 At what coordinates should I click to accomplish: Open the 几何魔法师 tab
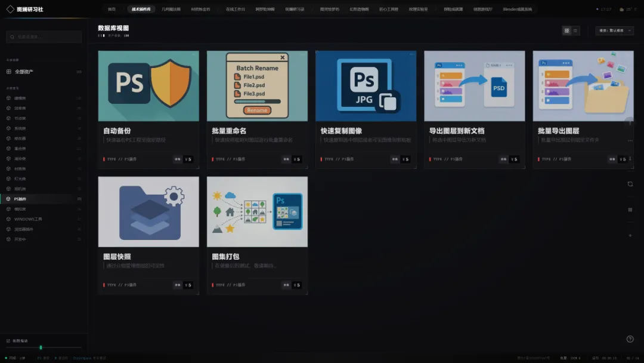click(171, 9)
